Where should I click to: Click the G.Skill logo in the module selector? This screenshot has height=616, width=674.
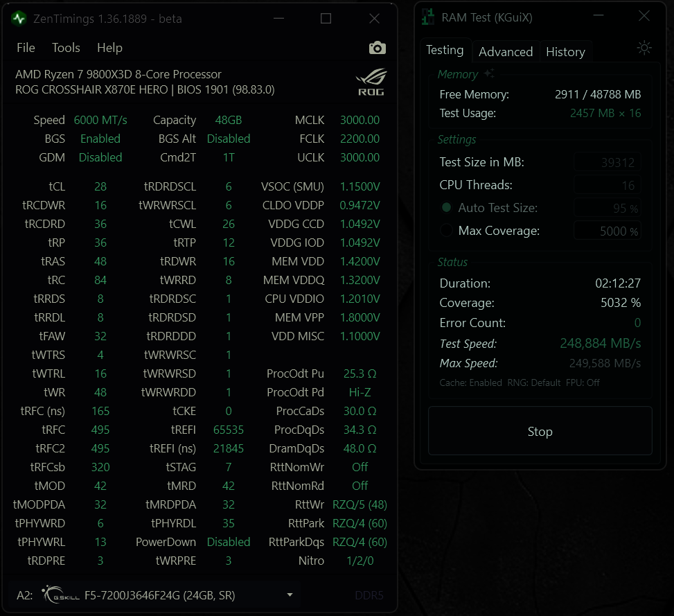point(60,595)
